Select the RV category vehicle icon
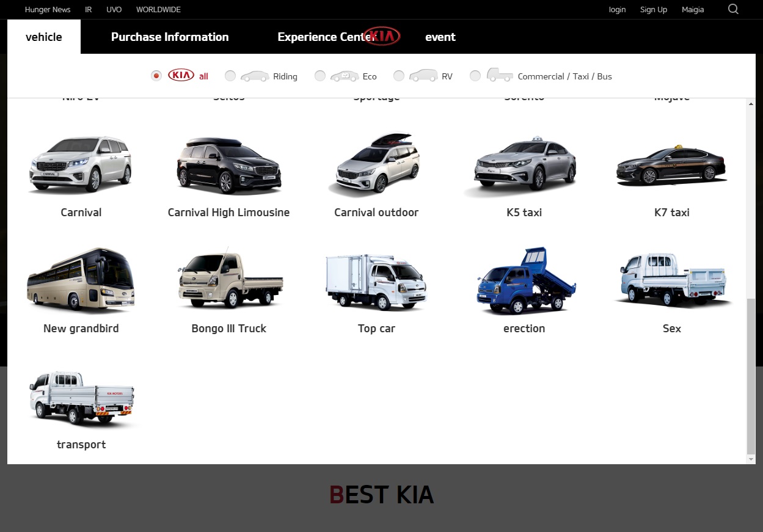 coord(423,75)
